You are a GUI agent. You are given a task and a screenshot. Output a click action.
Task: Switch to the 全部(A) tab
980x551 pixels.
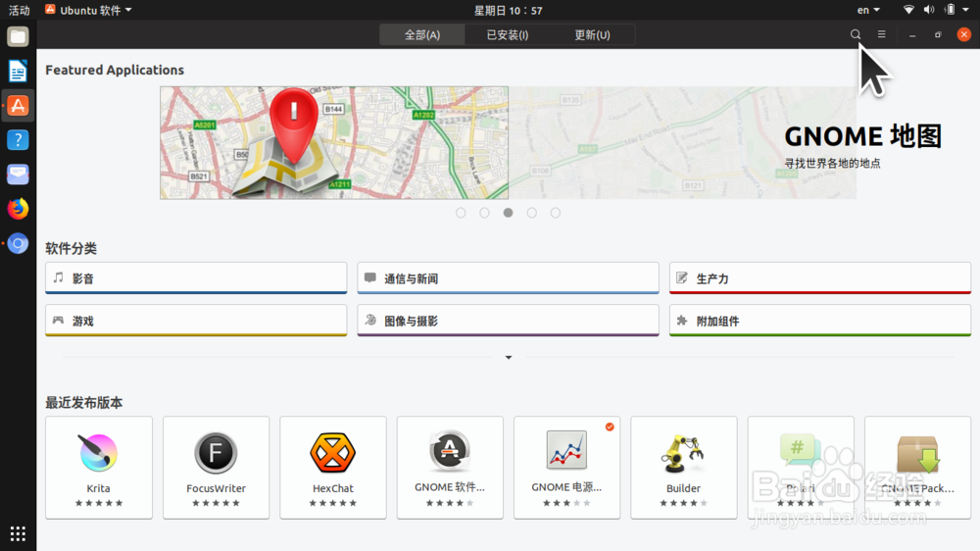(421, 35)
